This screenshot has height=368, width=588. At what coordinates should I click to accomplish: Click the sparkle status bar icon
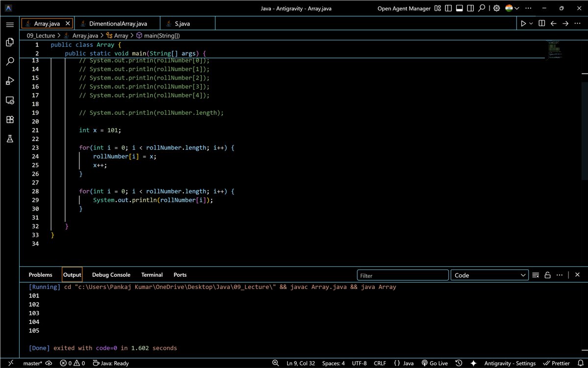click(473, 363)
